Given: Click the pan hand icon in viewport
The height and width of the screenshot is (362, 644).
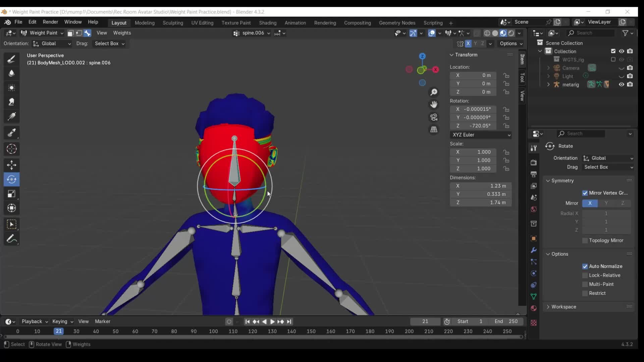Looking at the screenshot, I should [434, 105].
